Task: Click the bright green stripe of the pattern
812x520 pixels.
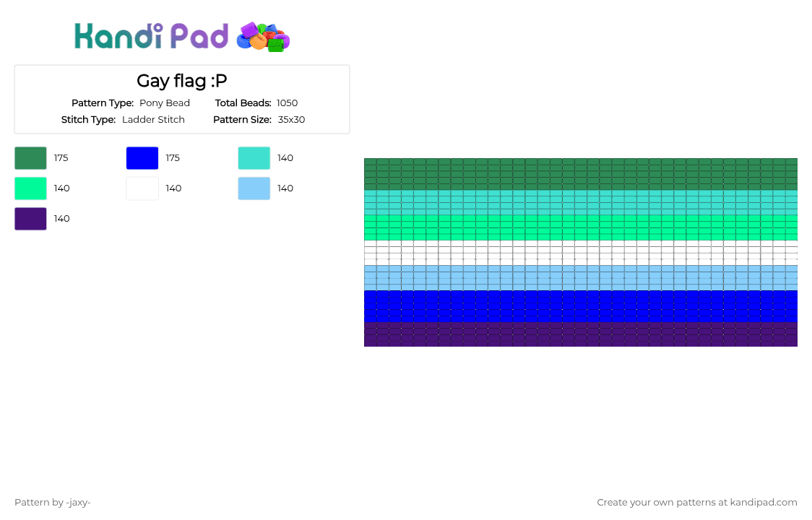Action: coord(581,228)
